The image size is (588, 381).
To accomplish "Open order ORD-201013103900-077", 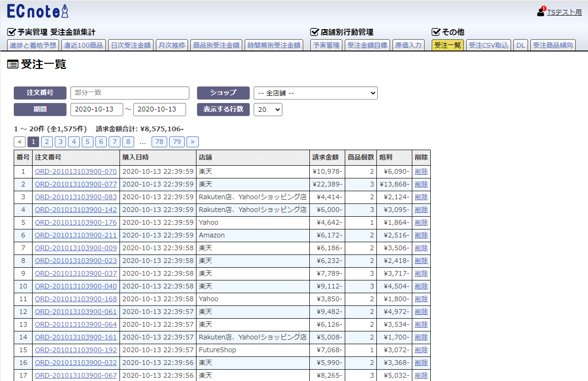I will (76, 184).
